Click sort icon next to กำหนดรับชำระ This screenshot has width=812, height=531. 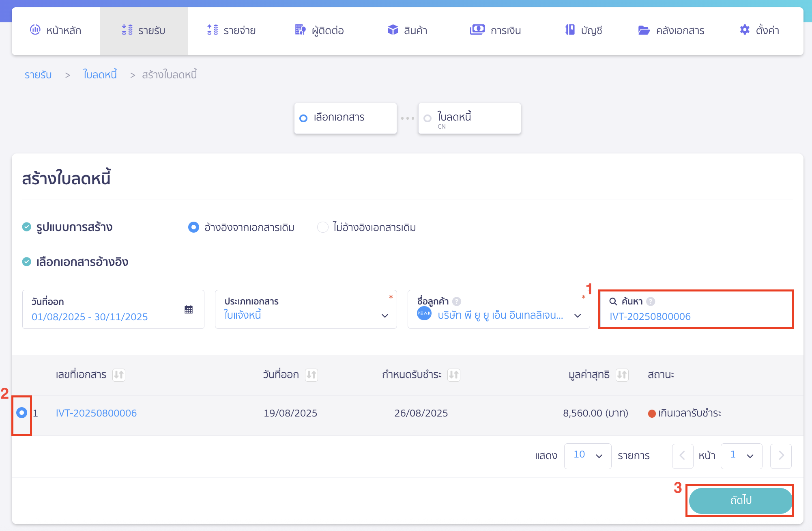pos(453,375)
